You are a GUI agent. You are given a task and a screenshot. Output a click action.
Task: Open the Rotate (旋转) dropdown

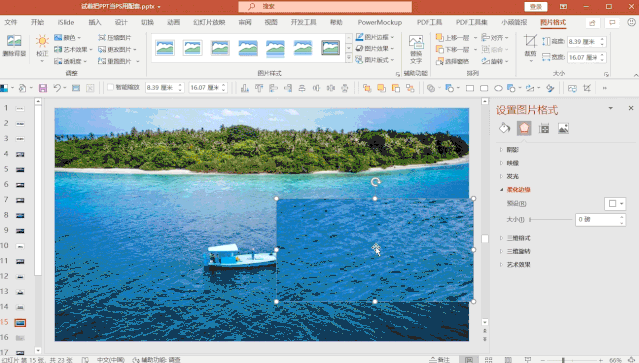point(495,61)
